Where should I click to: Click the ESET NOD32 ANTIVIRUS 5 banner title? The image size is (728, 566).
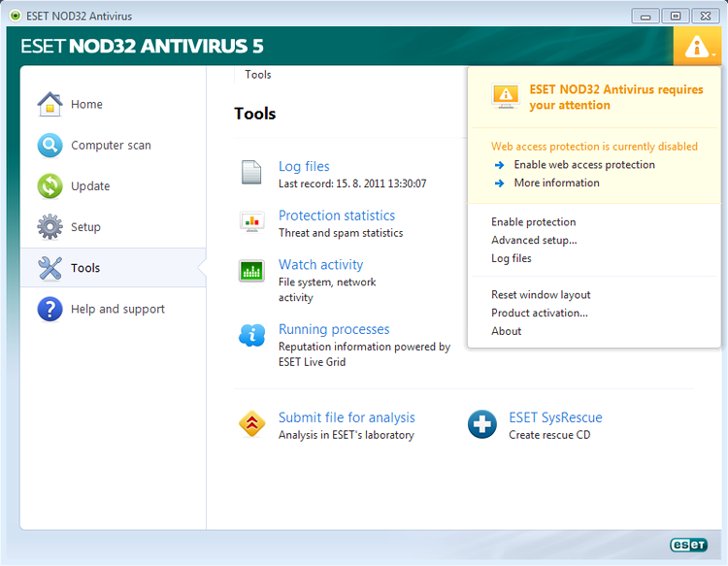pos(142,46)
